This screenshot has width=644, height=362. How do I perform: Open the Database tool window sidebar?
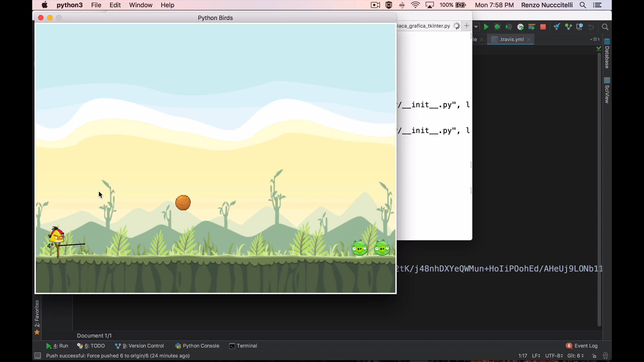point(607,54)
